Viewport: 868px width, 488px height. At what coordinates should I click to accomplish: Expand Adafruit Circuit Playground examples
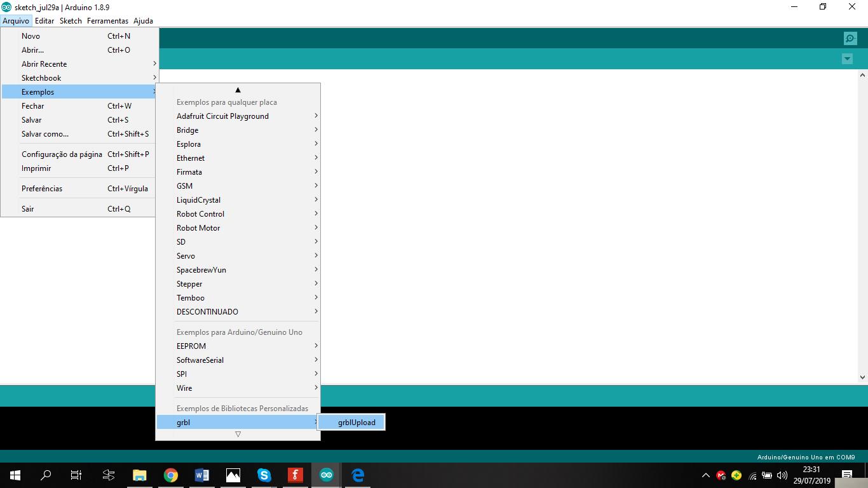coord(238,116)
